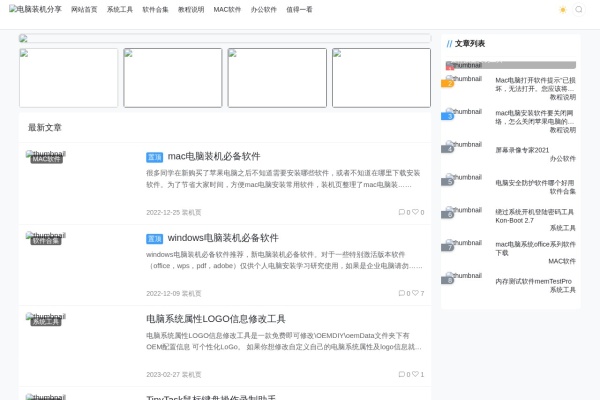Open thumbnail of windows电脑装机必备软件 article
This screenshot has width=600, height=400.
[x=46, y=235]
